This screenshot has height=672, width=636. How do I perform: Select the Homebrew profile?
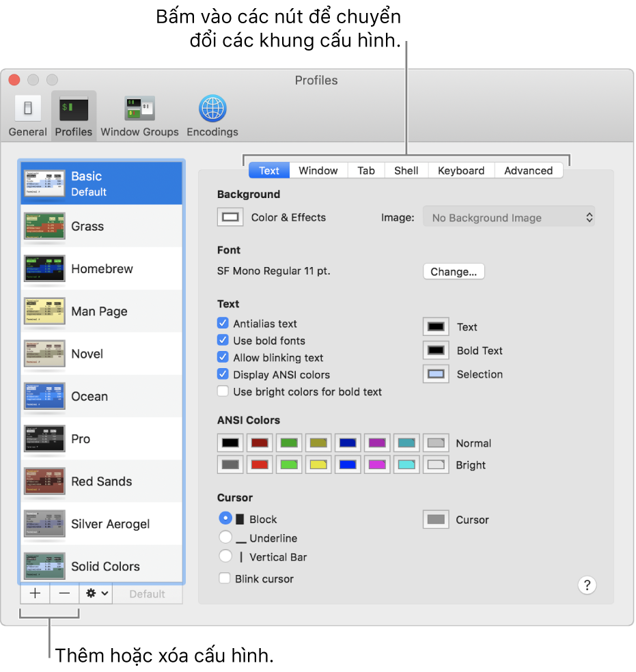[102, 268]
